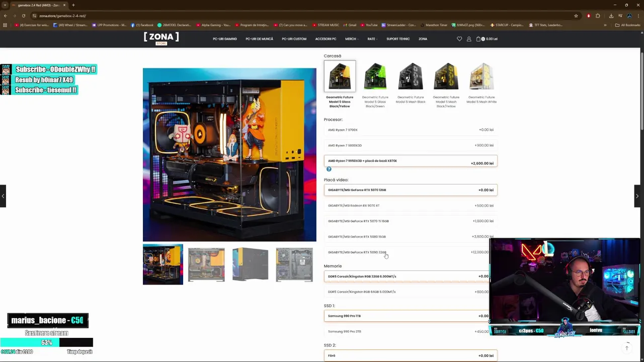Show the fourth gallery thumbnail of case back
The width and height of the screenshot is (644, 362).
coord(294,264)
